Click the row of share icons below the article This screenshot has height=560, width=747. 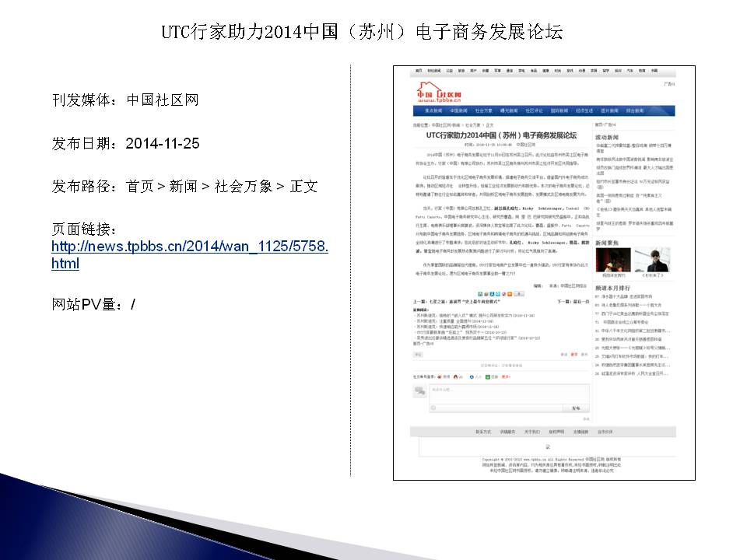500,294
